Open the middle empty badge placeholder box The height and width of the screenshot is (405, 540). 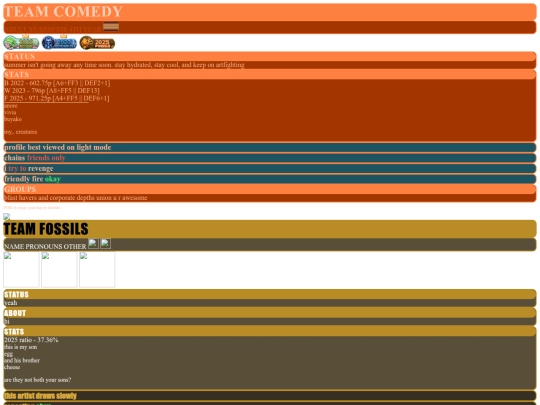[59, 269]
